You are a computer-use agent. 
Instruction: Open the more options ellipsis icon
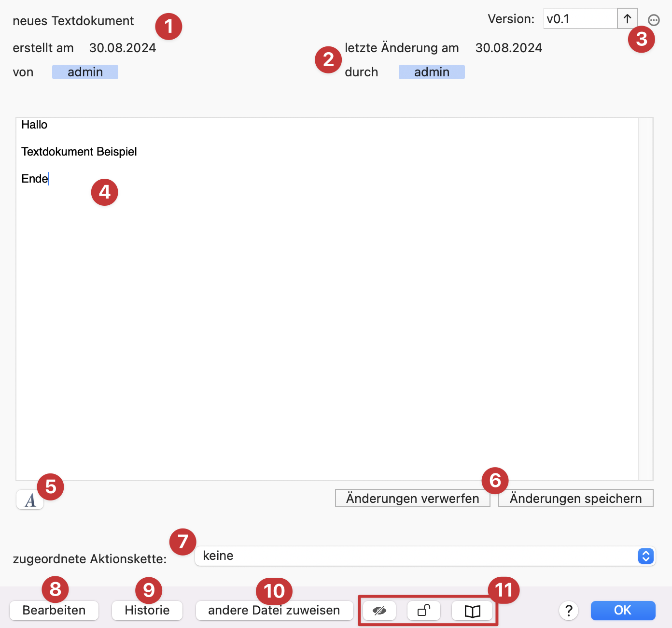coord(654,20)
